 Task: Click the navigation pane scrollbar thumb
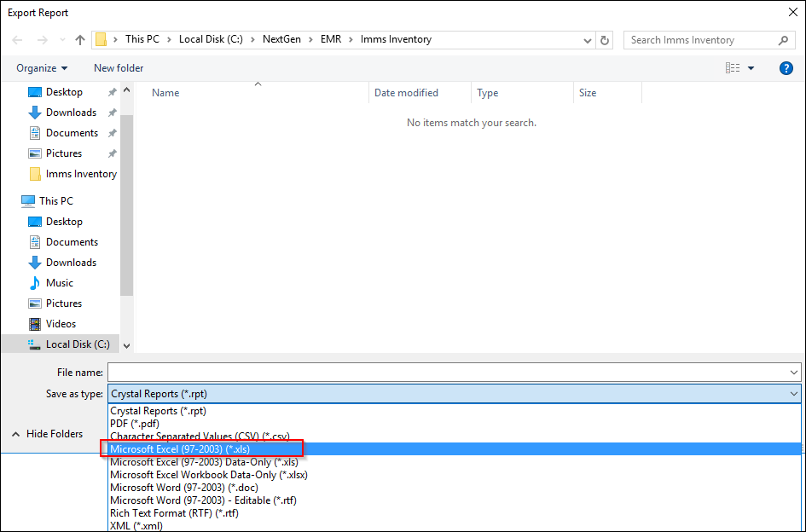click(126, 205)
